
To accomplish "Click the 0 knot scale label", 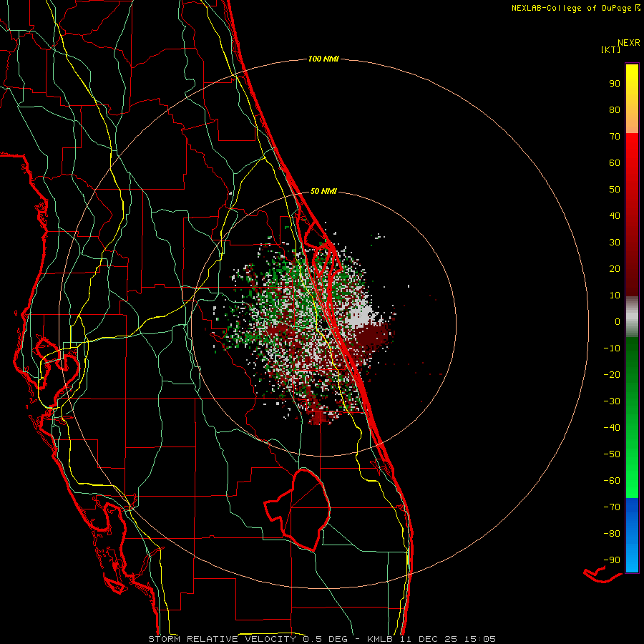I will click(618, 322).
